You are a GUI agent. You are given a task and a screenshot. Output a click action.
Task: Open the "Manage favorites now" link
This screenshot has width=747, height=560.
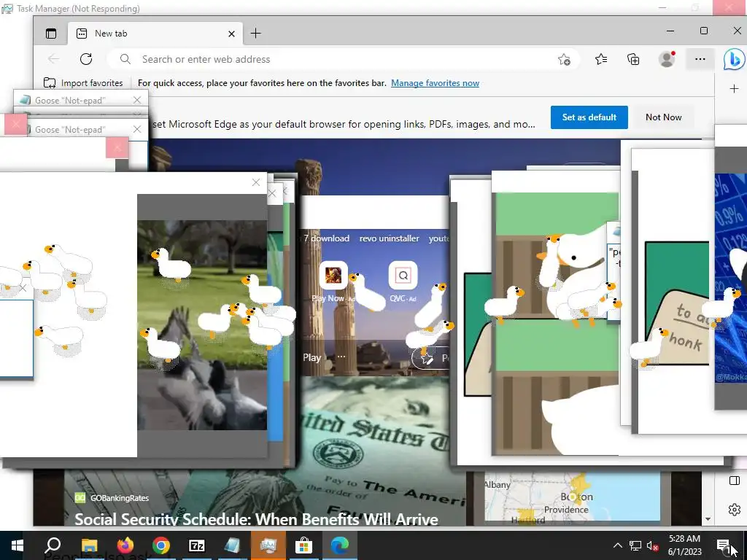point(435,83)
